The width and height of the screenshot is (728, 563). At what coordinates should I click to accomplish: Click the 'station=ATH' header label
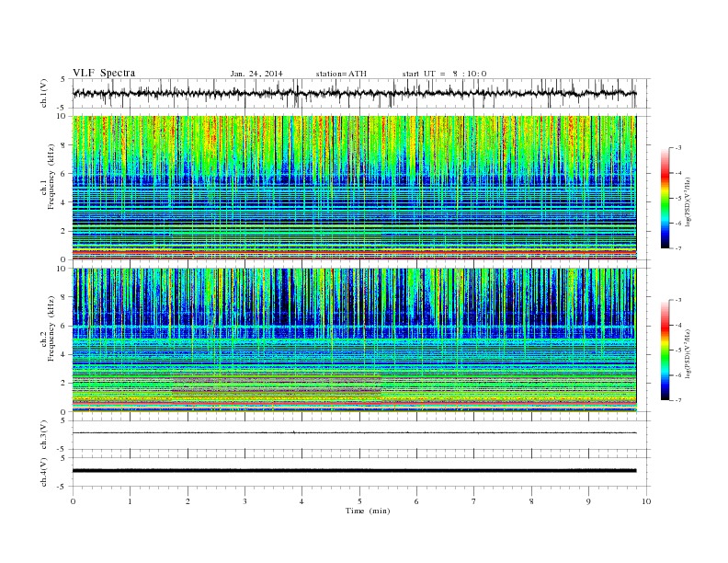tap(341, 74)
